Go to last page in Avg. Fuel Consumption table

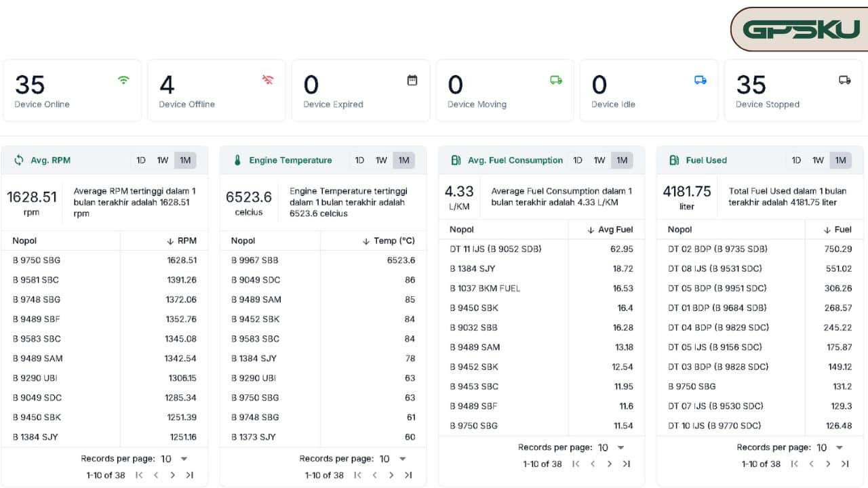pyautogui.click(x=627, y=464)
